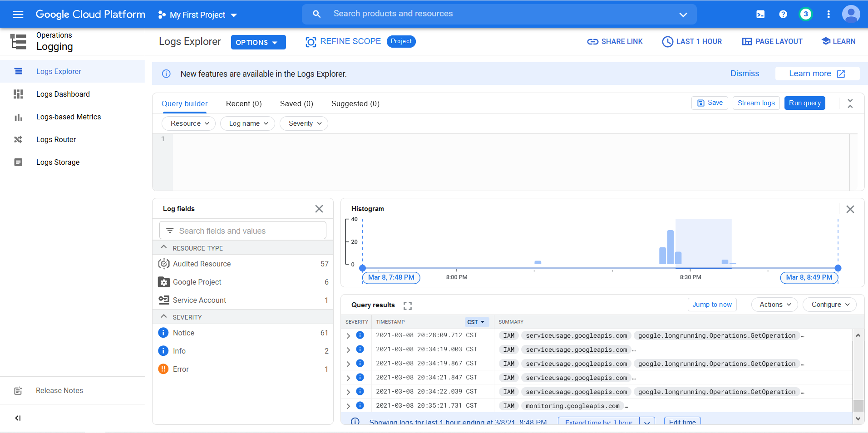Open the Resource filter dropdown
This screenshot has height=433, width=868.
click(188, 123)
